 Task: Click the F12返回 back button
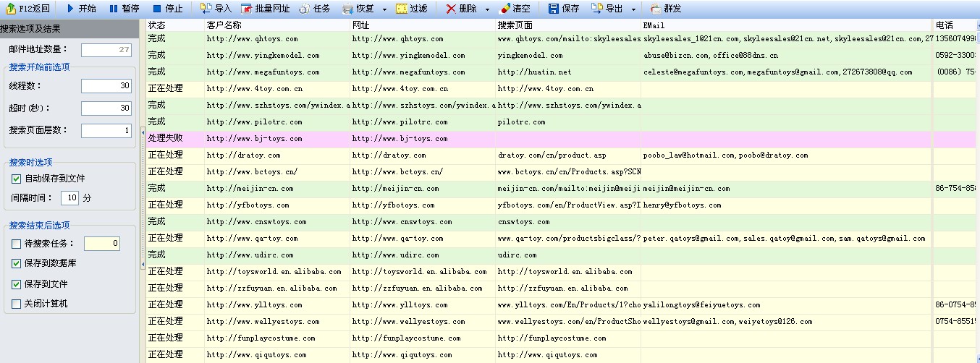pyautogui.click(x=29, y=9)
